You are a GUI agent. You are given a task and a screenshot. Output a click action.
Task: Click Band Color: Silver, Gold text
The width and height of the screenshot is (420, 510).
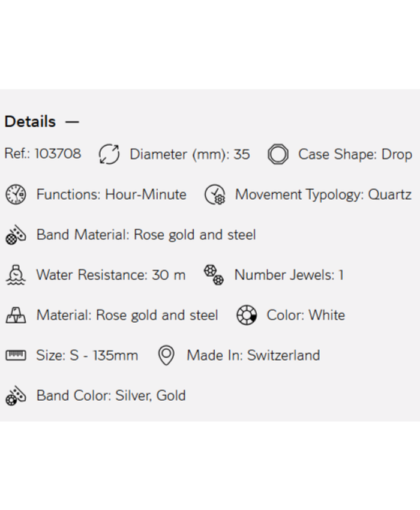point(111,396)
